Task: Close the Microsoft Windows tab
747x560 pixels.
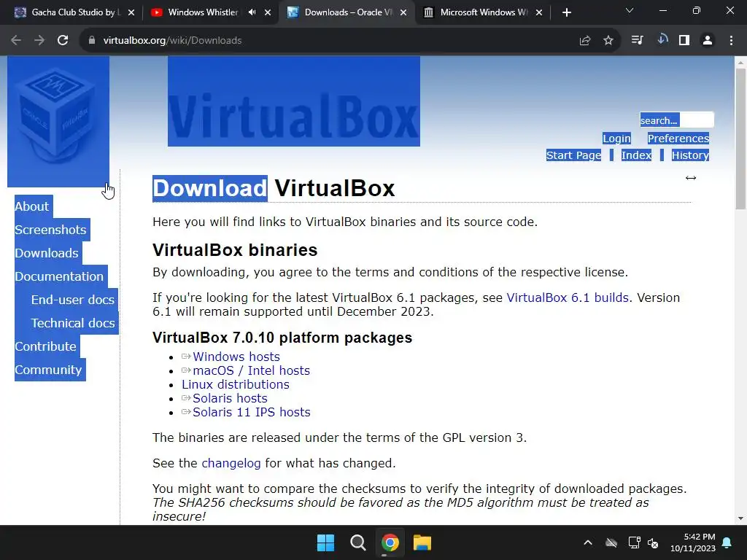Action: 539,12
